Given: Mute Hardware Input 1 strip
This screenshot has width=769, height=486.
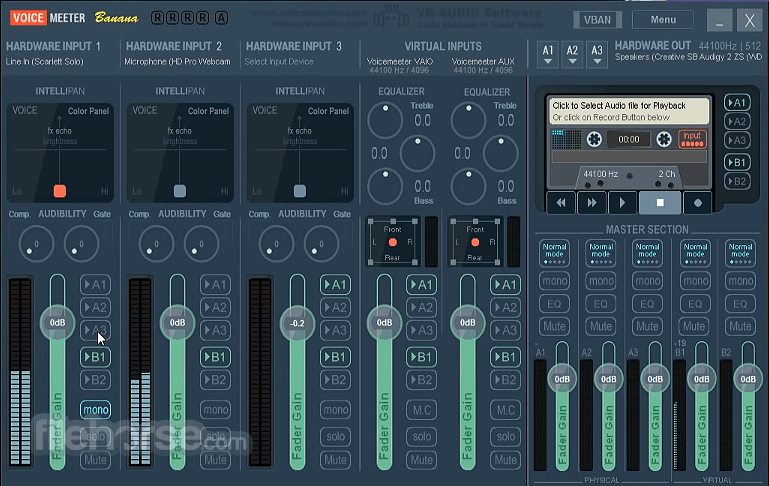Looking at the screenshot, I should pyautogui.click(x=95, y=460).
